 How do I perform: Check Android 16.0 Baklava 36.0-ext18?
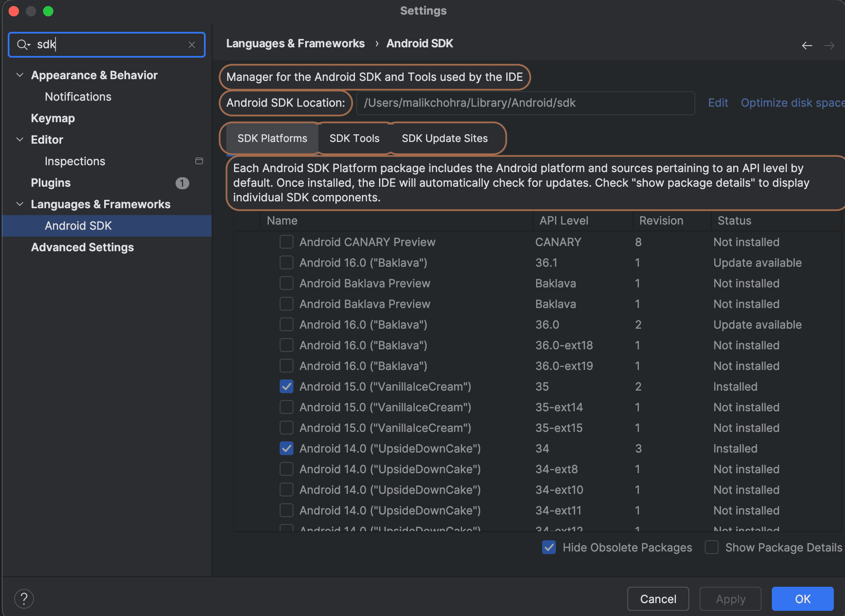pyautogui.click(x=287, y=345)
